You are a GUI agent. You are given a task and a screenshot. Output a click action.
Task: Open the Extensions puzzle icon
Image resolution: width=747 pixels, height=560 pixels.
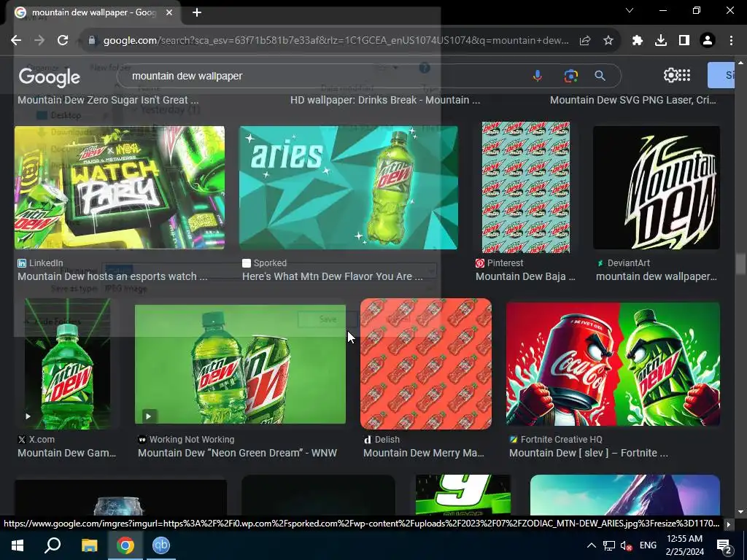coord(638,41)
